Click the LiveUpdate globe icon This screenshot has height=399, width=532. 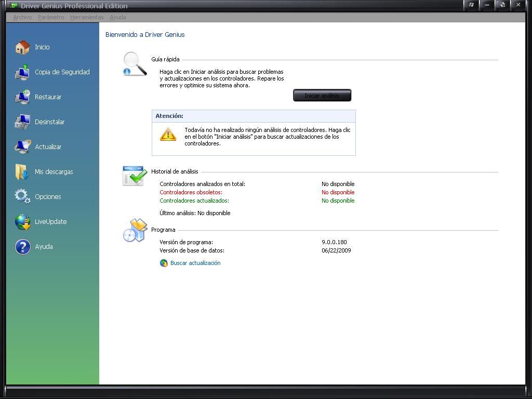(x=22, y=222)
